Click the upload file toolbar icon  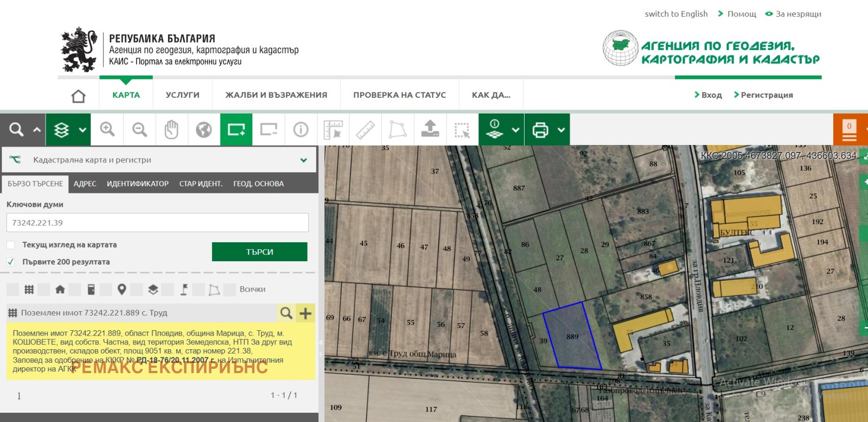click(x=430, y=130)
